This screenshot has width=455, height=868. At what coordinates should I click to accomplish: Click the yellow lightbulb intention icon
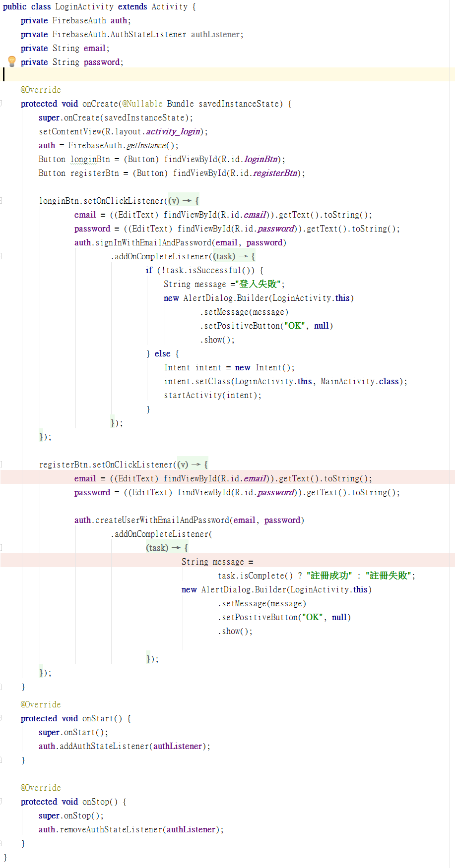pyautogui.click(x=12, y=61)
